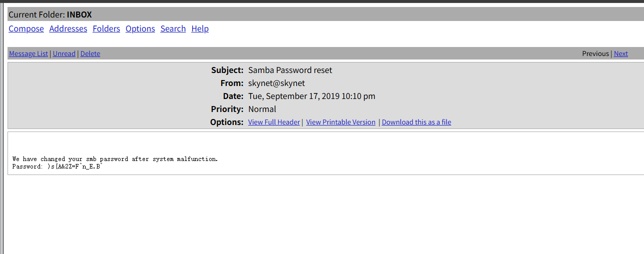Open the Help link
The image size is (644, 254).
(200, 29)
